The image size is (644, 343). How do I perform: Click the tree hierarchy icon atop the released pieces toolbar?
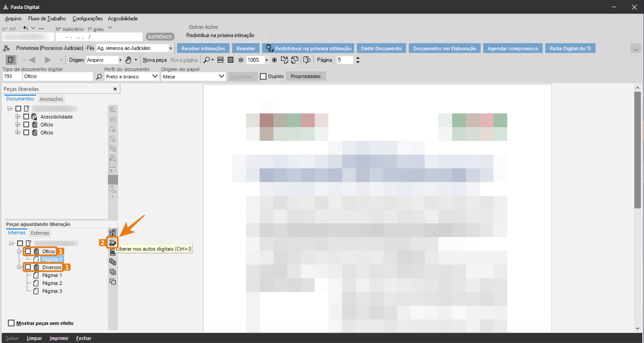(112, 110)
